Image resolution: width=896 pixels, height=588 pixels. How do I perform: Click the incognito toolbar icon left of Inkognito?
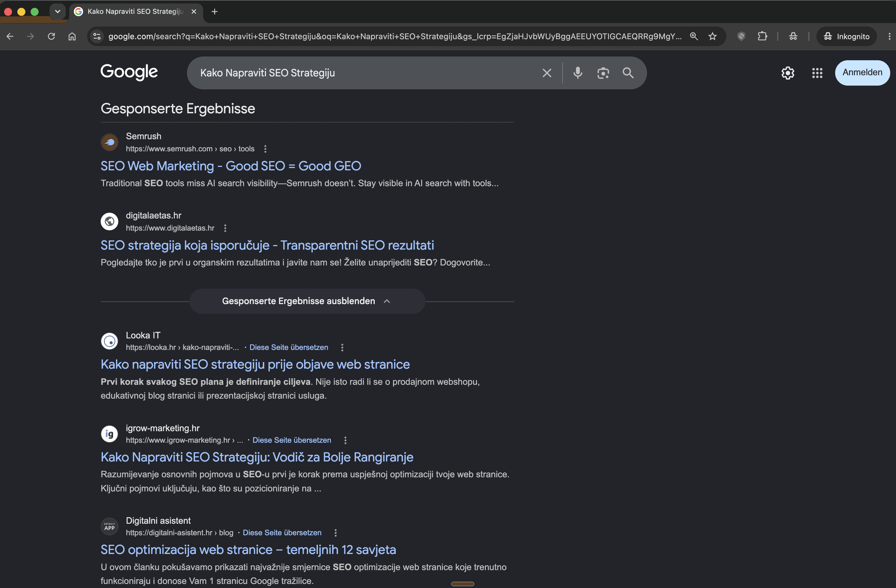(793, 37)
